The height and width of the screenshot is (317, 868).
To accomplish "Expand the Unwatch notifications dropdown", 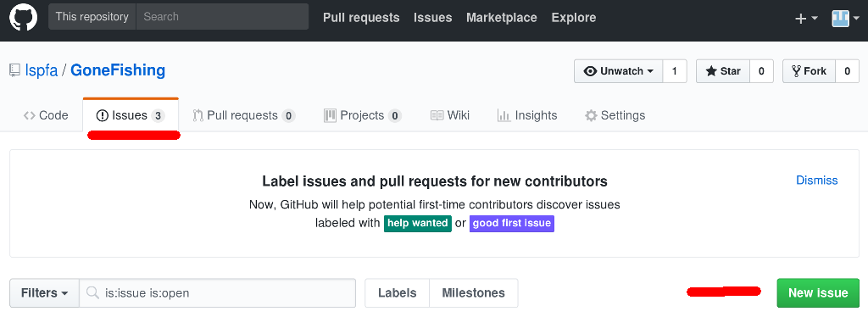I will tap(618, 71).
